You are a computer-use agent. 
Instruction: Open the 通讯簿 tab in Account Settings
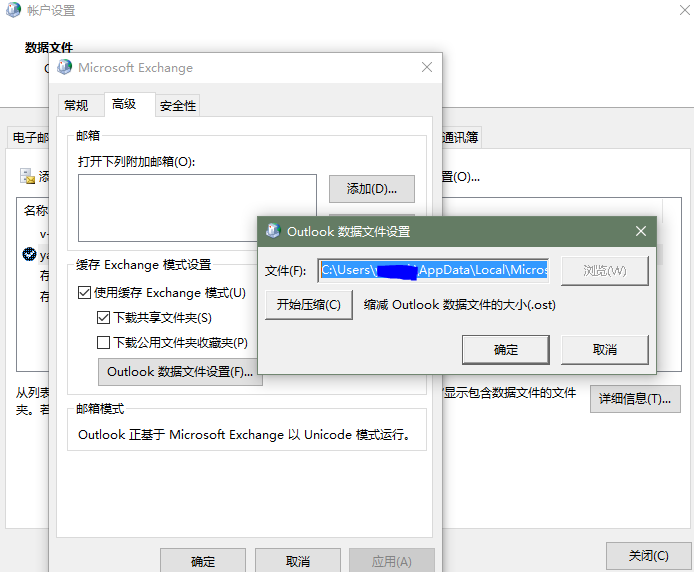click(x=460, y=137)
